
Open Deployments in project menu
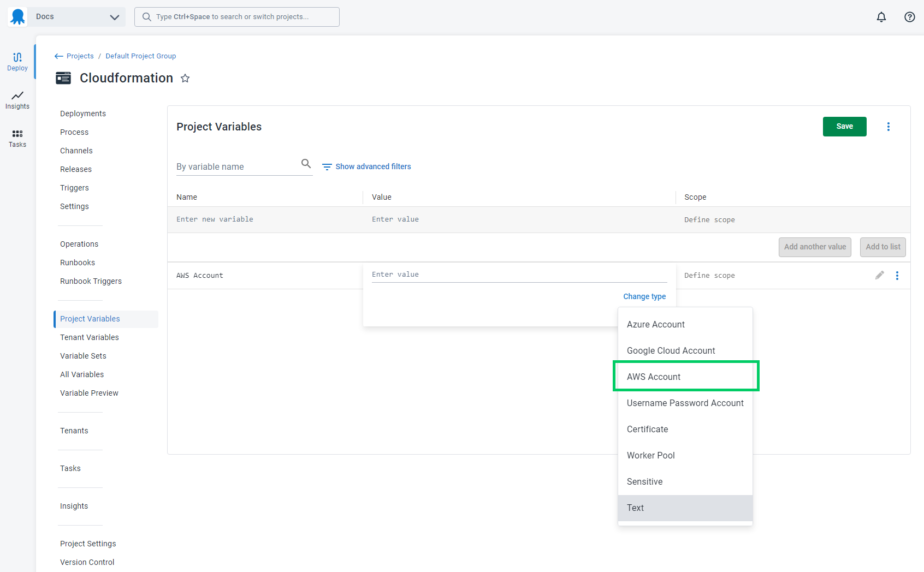83,114
